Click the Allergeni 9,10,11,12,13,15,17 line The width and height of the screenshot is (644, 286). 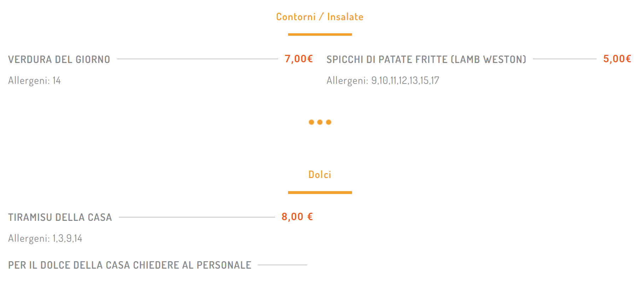[382, 81]
